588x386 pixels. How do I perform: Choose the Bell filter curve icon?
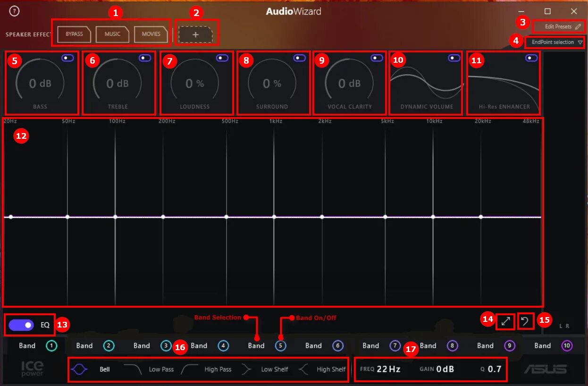[x=79, y=369]
